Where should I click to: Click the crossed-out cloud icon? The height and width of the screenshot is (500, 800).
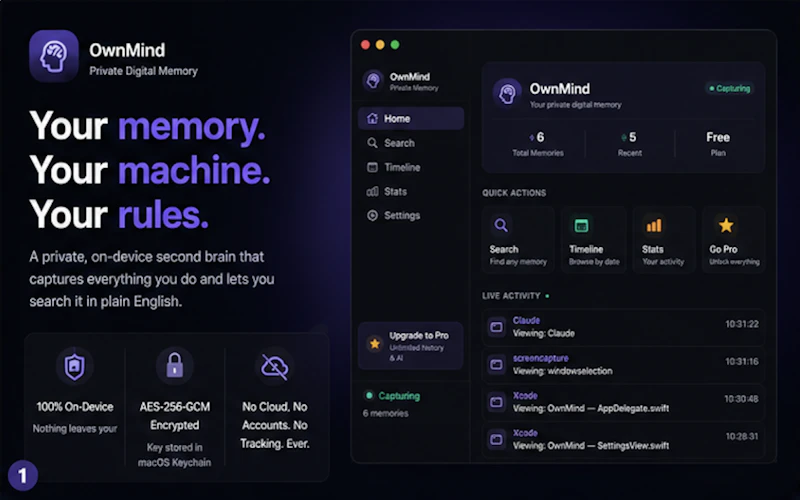pos(274,366)
